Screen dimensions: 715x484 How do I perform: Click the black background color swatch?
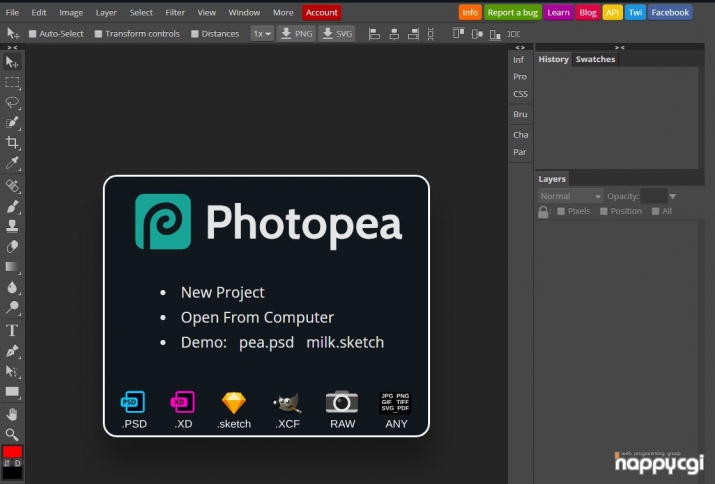coord(12,474)
